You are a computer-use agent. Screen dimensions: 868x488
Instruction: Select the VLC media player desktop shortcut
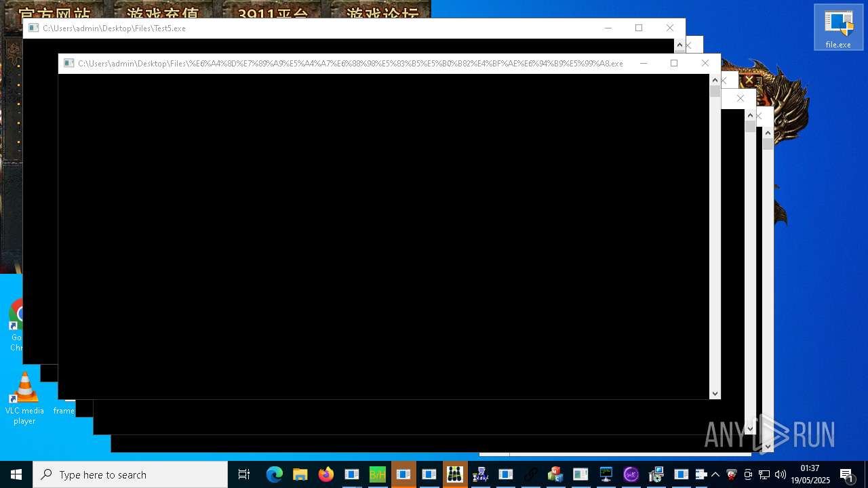[24, 399]
